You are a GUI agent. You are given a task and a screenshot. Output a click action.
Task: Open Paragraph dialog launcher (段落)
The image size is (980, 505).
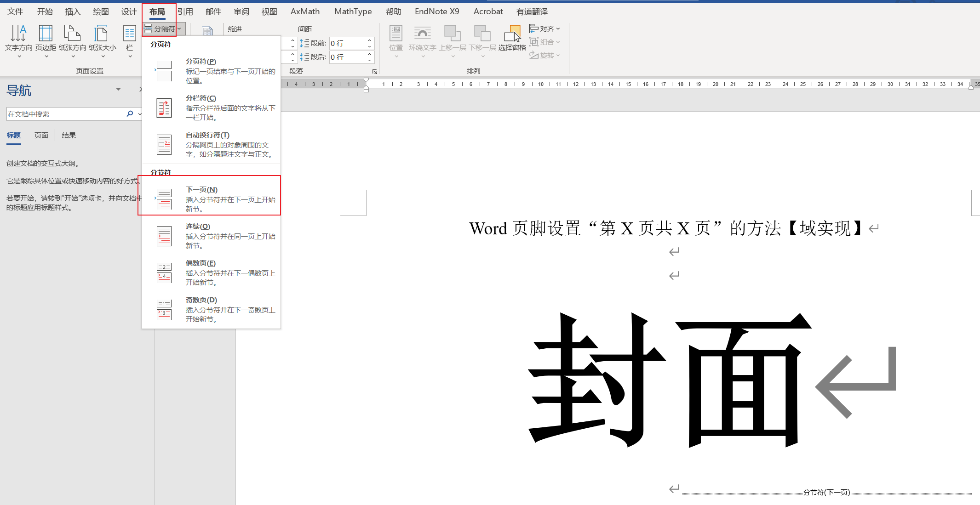point(375,72)
